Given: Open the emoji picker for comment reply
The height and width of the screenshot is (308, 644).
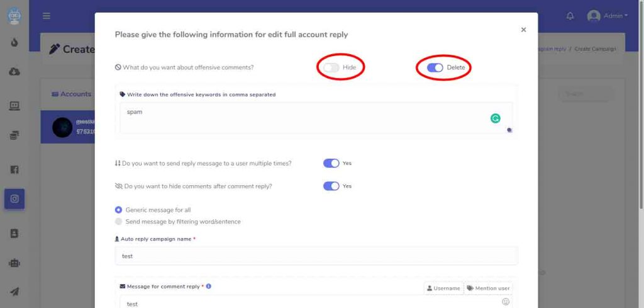Looking at the screenshot, I should (506, 302).
